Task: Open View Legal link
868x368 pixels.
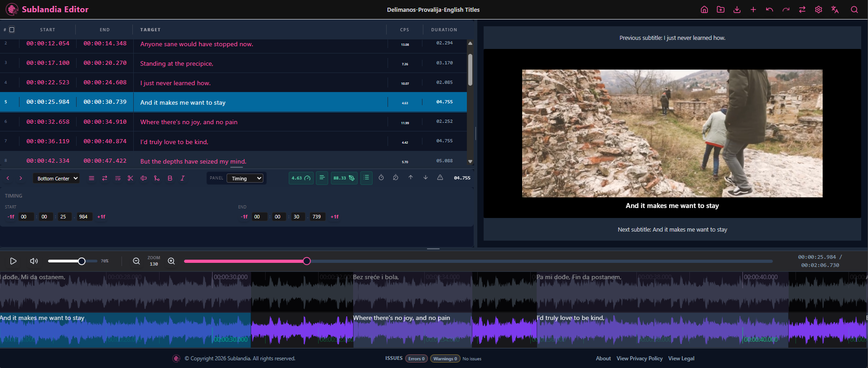Action: pos(681,358)
